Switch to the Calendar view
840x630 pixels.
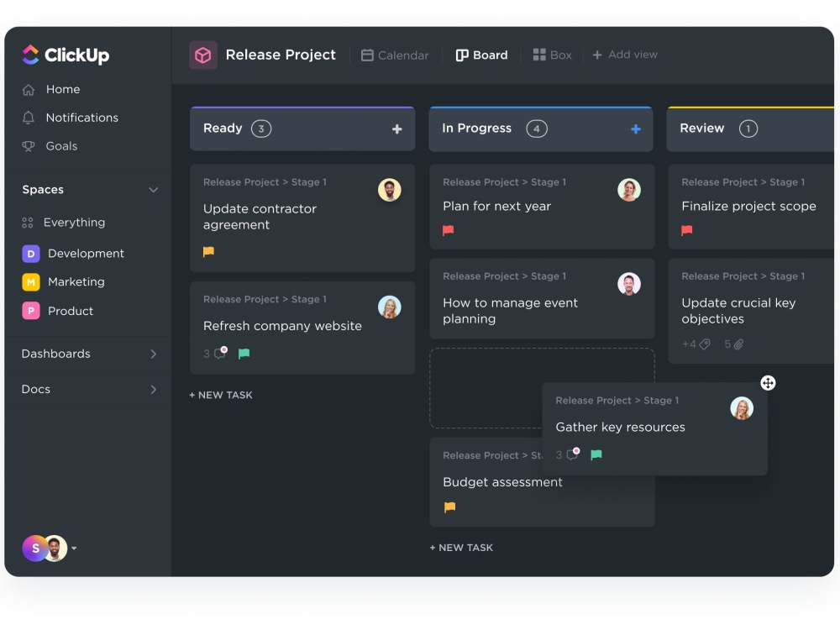394,55
